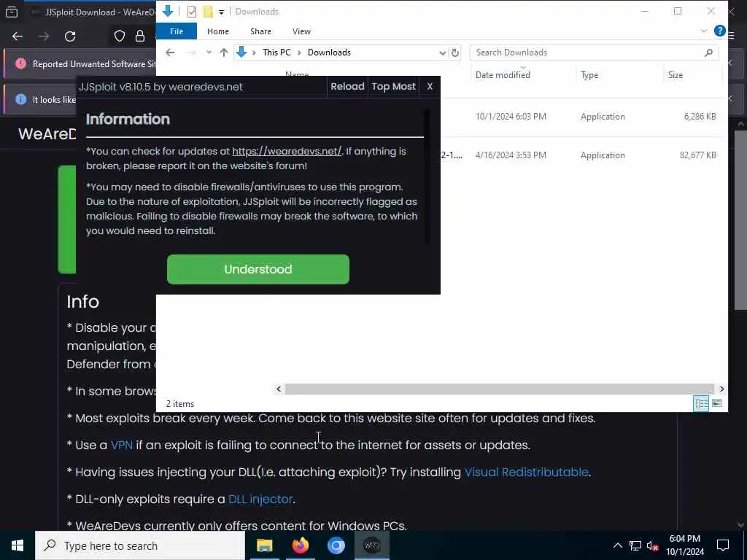The height and width of the screenshot is (560, 747).
Task: Open the blue circular browser taskbar icon
Action: pos(336,545)
